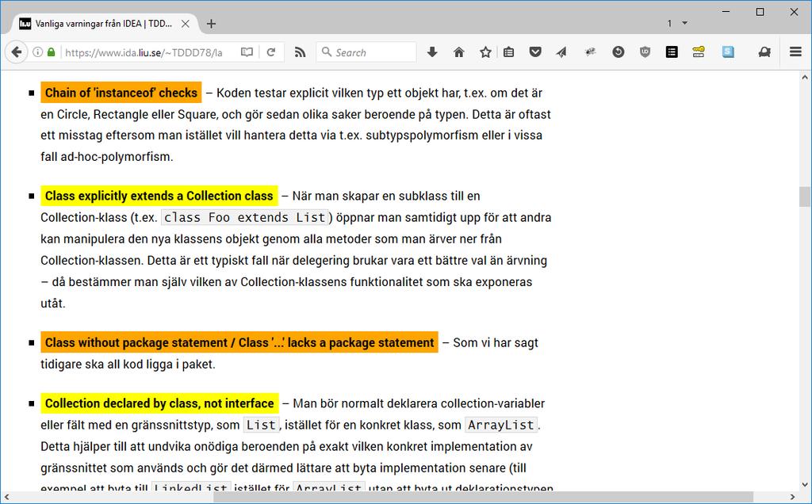
Task: Show bookmarks list icon
Action: point(508,52)
